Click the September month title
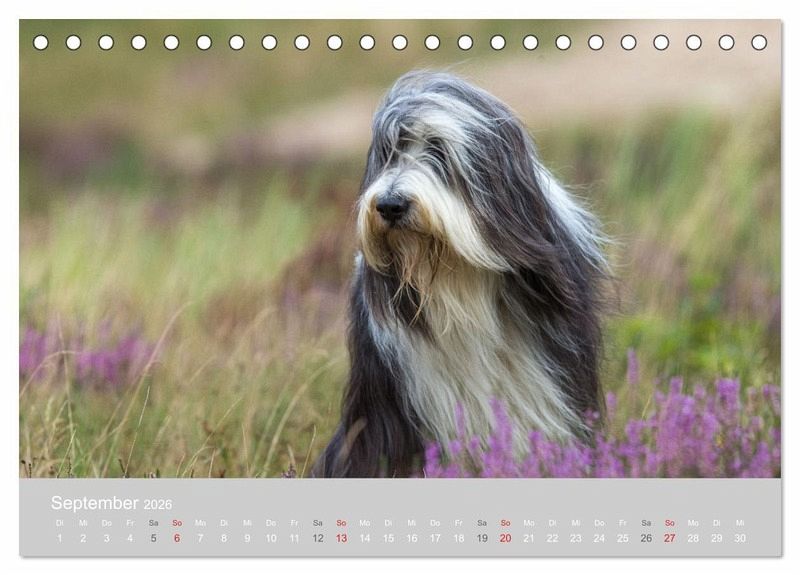800x575 pixels. click(x=95, y=503)
